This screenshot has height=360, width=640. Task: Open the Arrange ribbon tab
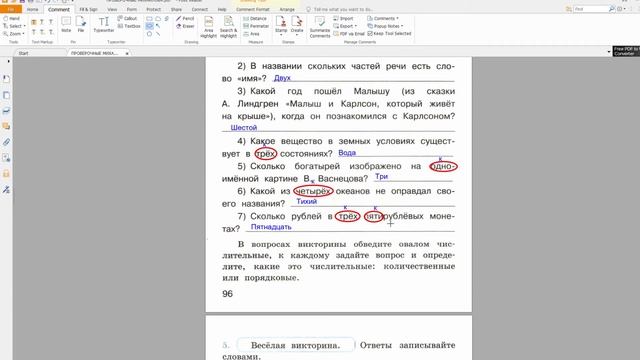point(287,9)
